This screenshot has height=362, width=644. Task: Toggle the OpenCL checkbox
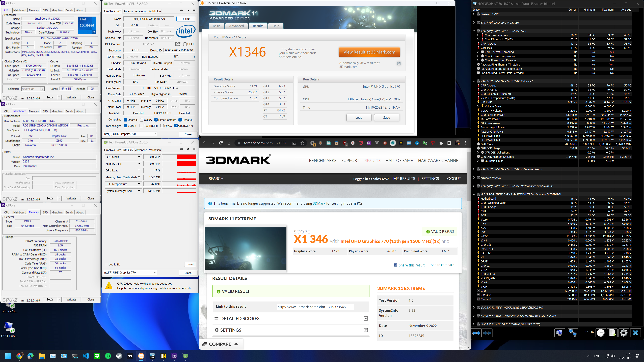click(x=125, y=120)
